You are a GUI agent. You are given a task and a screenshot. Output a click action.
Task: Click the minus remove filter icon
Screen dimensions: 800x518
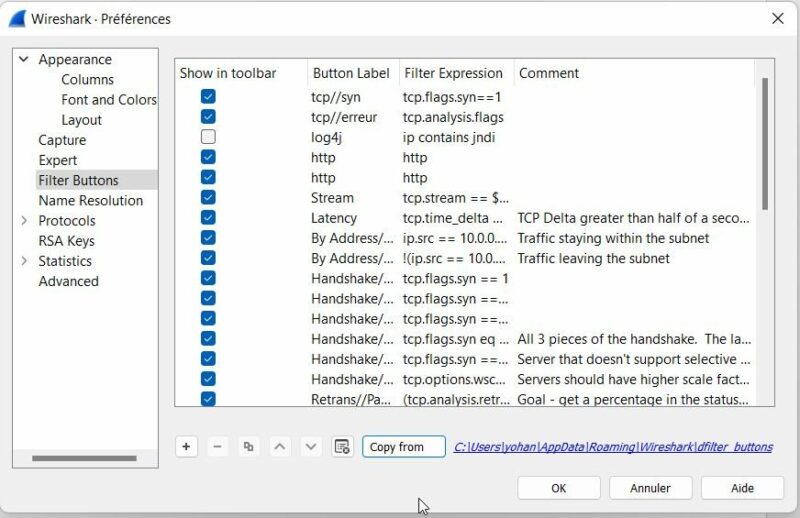coord(217,447)
